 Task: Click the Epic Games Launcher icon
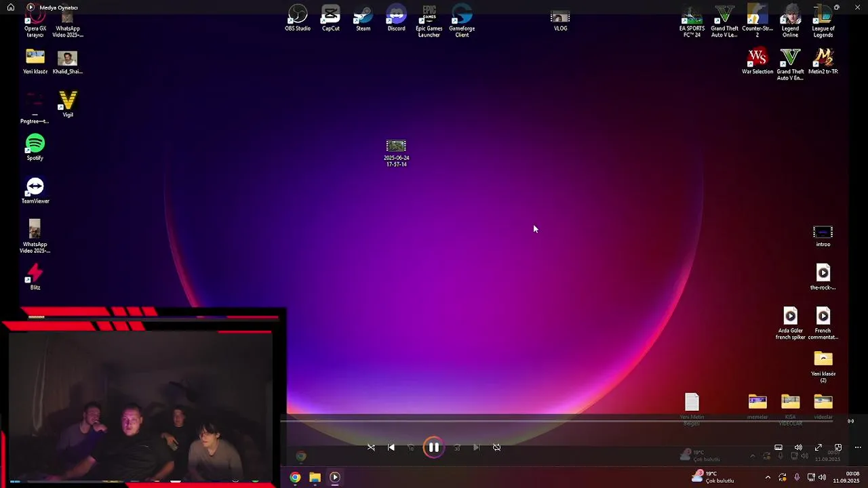click(x=429, y=21)
